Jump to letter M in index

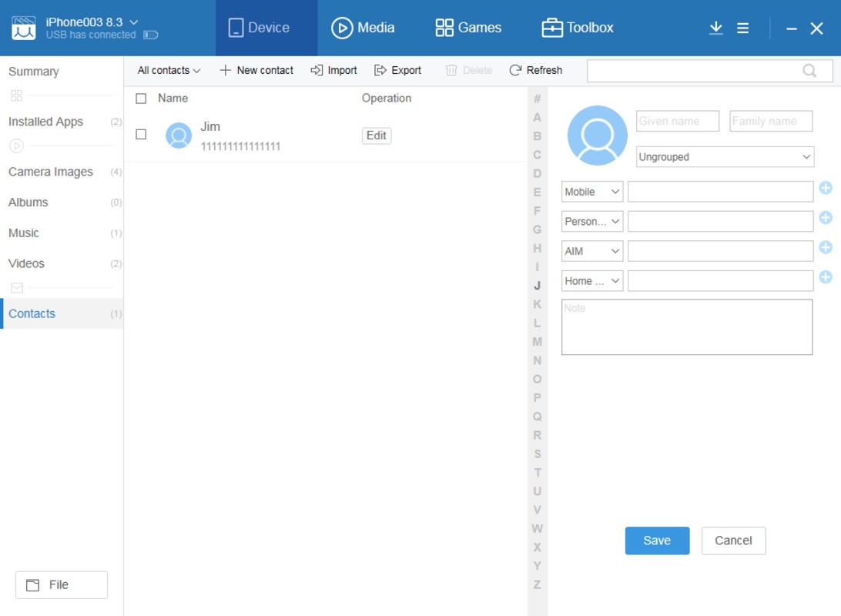coord(537,342)
